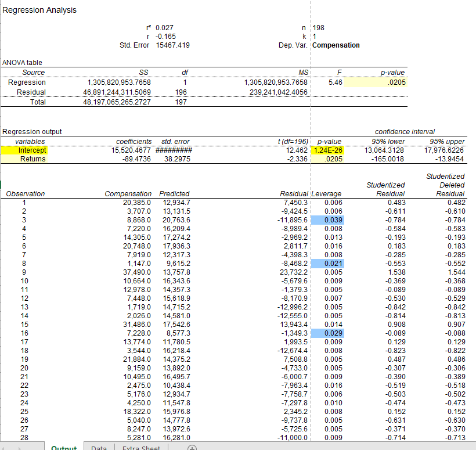Select the 95% upper value -13.9454
476x450 pixels.
(449, 159)
